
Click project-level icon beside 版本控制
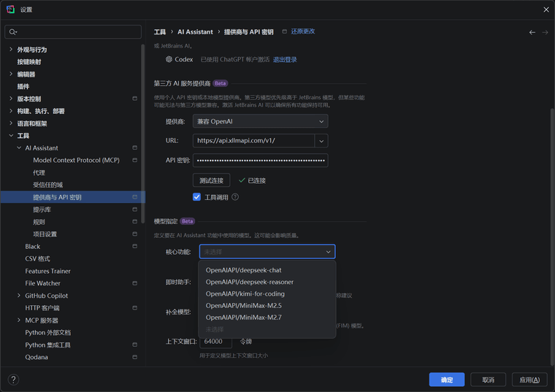tap(134, 99)
